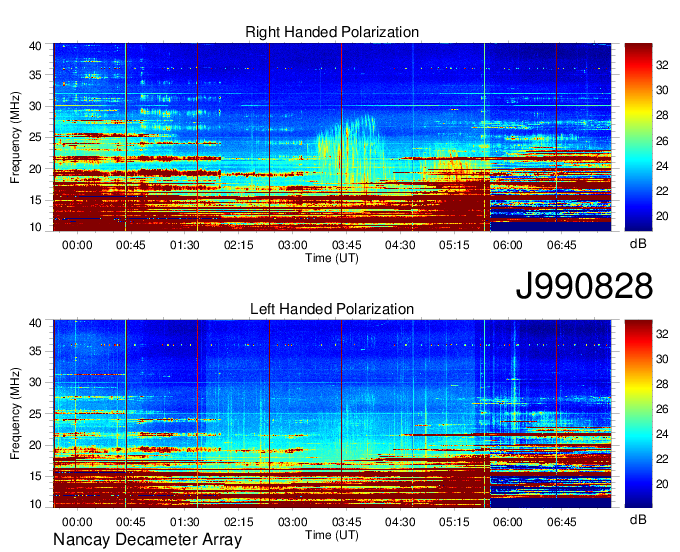
Task: Click the 26 dB value on Right Handed colorbar
Action: pos(662,141)
